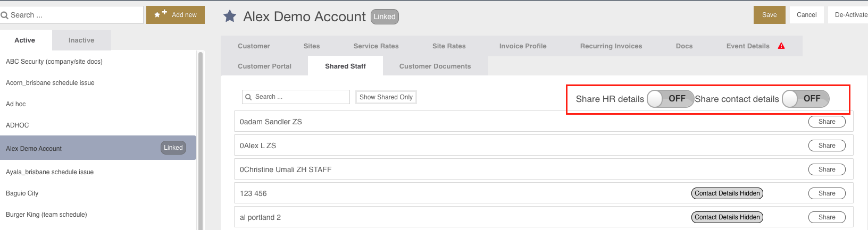Switch to the Customer Documents tab
The height and width of the screenshot is (230, 868).
point(435,66)
